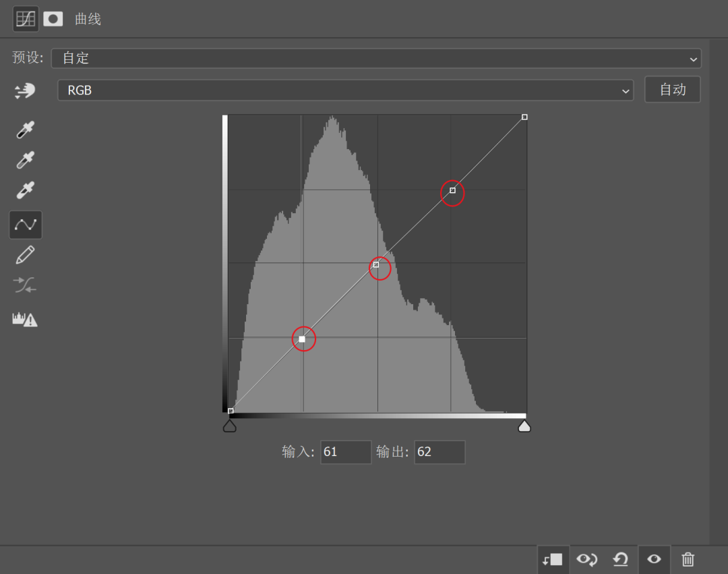Viewport: 728px width, 574px height.
Task: Click the 自动 auto button
Action: (x=672, y=90)
